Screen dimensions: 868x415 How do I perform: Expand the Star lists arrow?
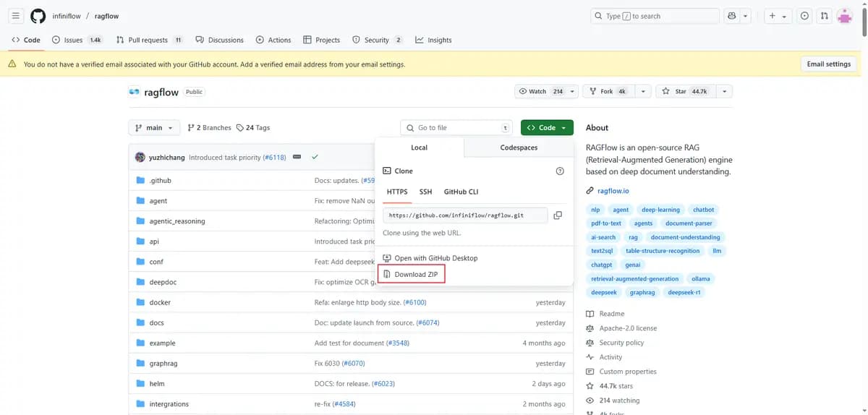pos(725,92)
